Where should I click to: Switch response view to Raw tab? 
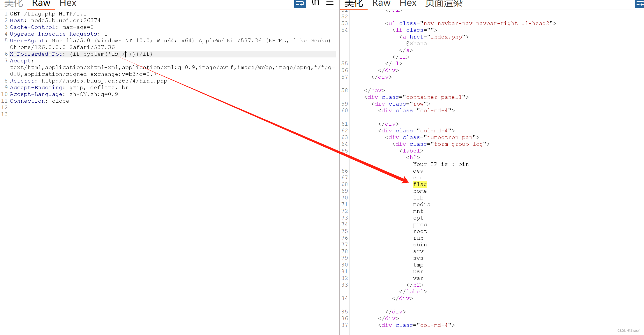381,3
